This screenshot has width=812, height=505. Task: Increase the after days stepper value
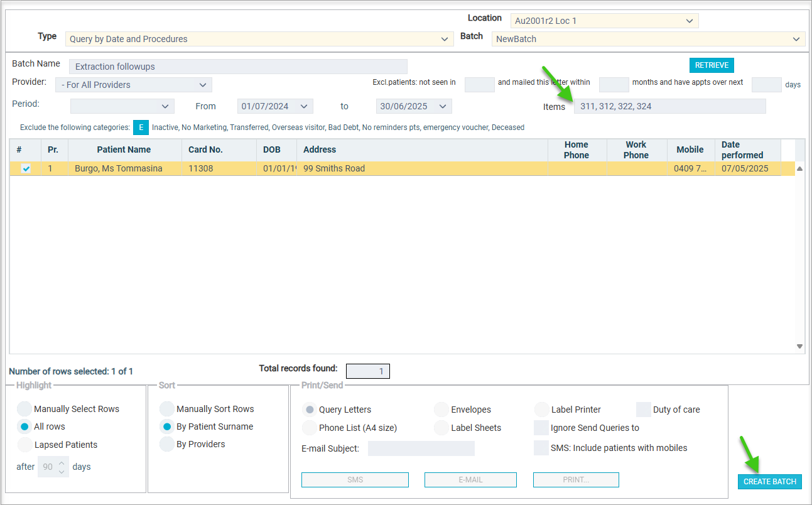click(62, 464)
